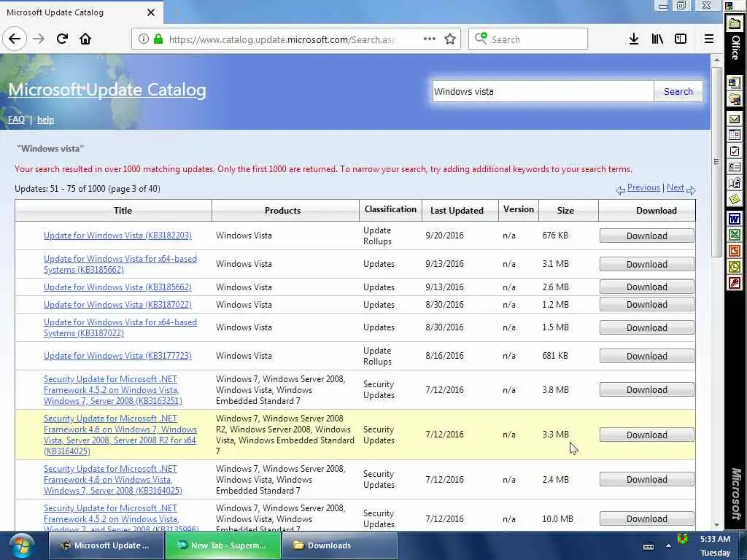
Task: Open the help link
Action: 45,120
